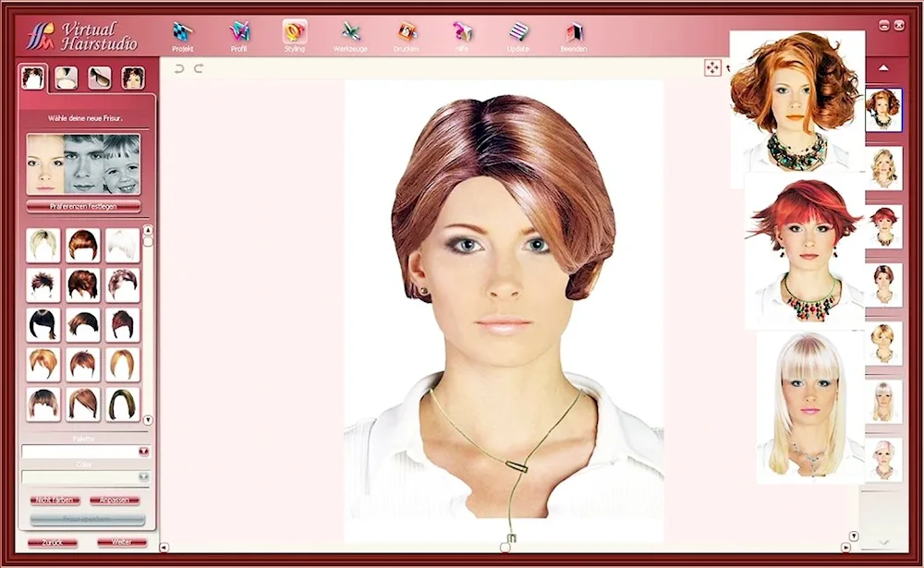
Task: Click the undo arrow above the canvas
Action: pos(179,68)
